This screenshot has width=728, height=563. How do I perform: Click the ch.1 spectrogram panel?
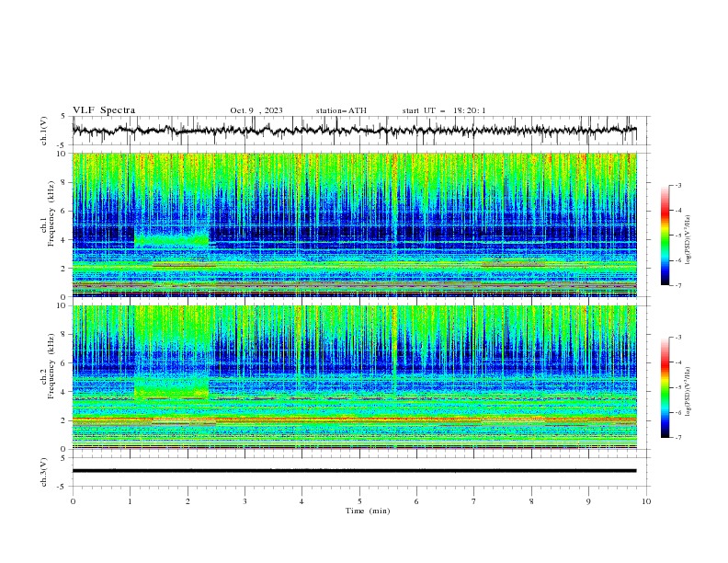pos(355,224)
